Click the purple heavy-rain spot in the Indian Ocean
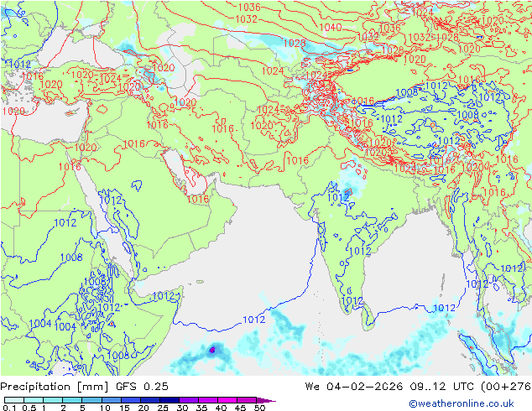The width and height of the screenshot is (532, 411). pos(212,350)
